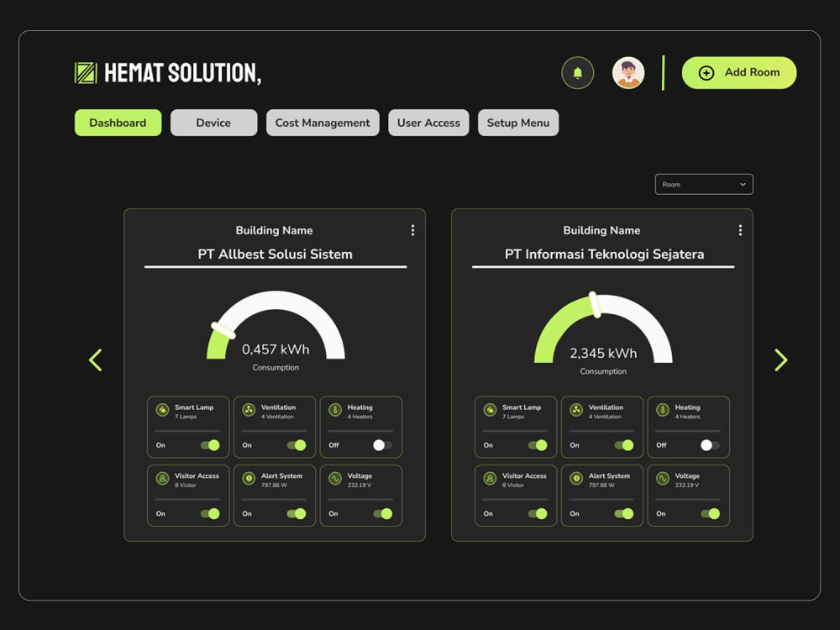Image resolution: width=840 pixels, height=630 pixels.
Task: Select PT Informasi Teknologi Sejatera building title
Action: click(604, 254)
